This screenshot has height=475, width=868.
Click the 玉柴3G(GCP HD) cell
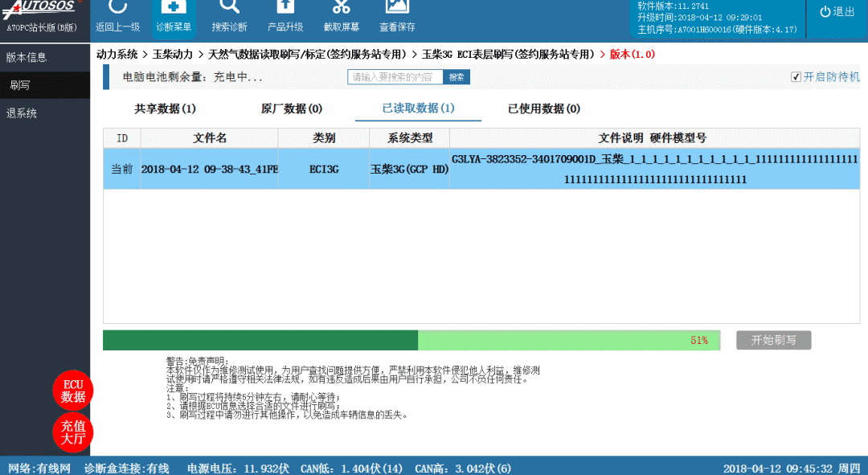pyautogui.click(x=410, y=169)
